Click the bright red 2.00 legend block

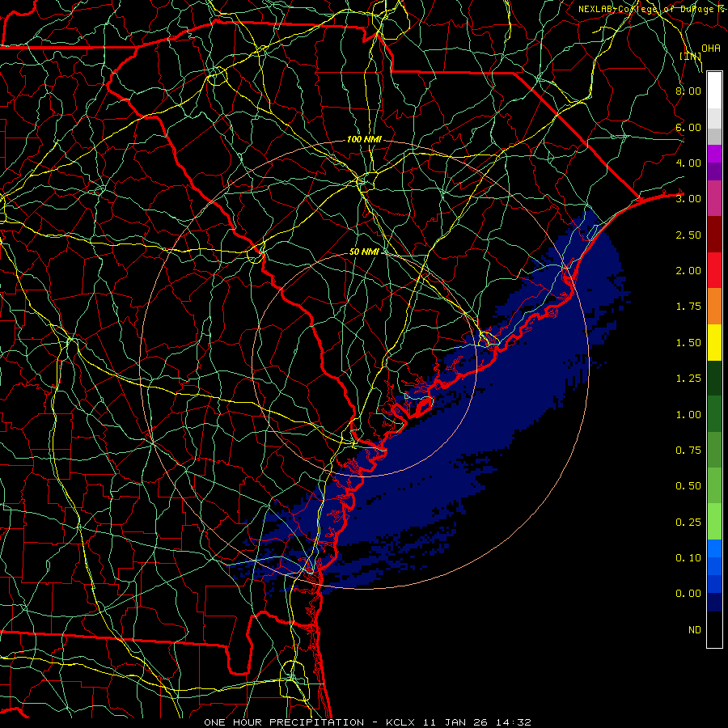(x=714, y=270)
